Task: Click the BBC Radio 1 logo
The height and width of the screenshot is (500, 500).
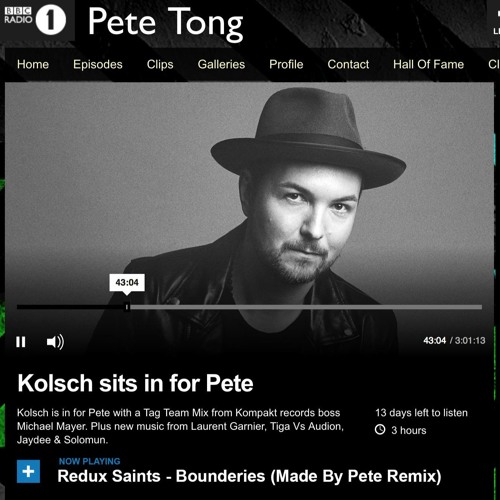Action: pos(35,19)
